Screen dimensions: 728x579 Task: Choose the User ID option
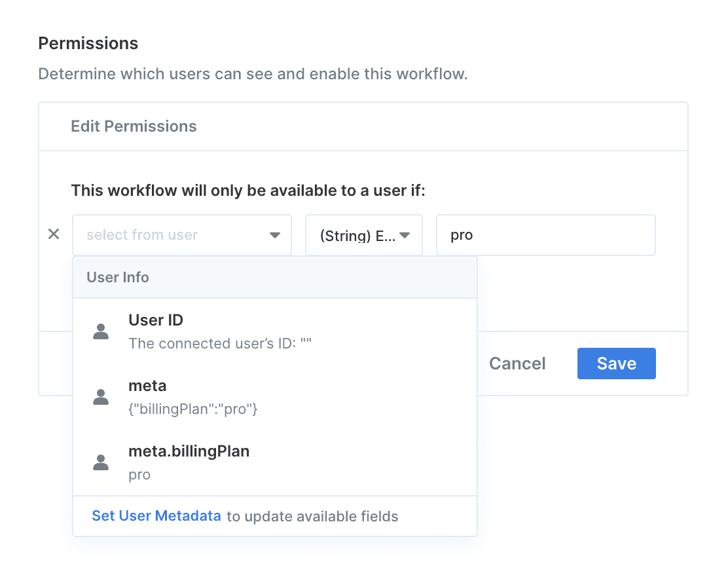point(156,320)
